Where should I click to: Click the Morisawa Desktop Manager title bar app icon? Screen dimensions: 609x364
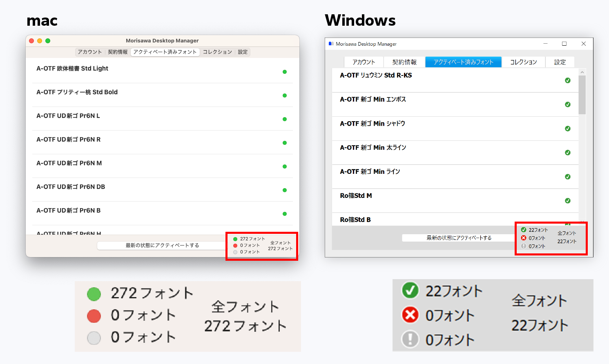pos(331,44)
